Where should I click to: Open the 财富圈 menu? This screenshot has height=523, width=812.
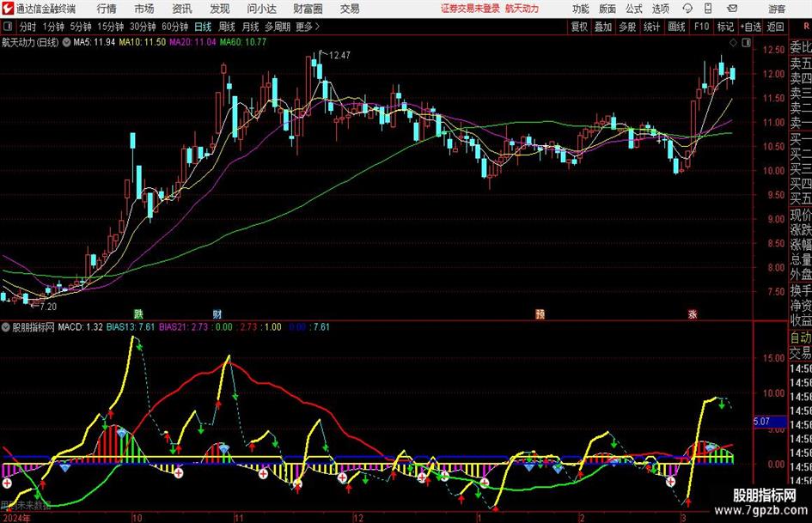308,9
